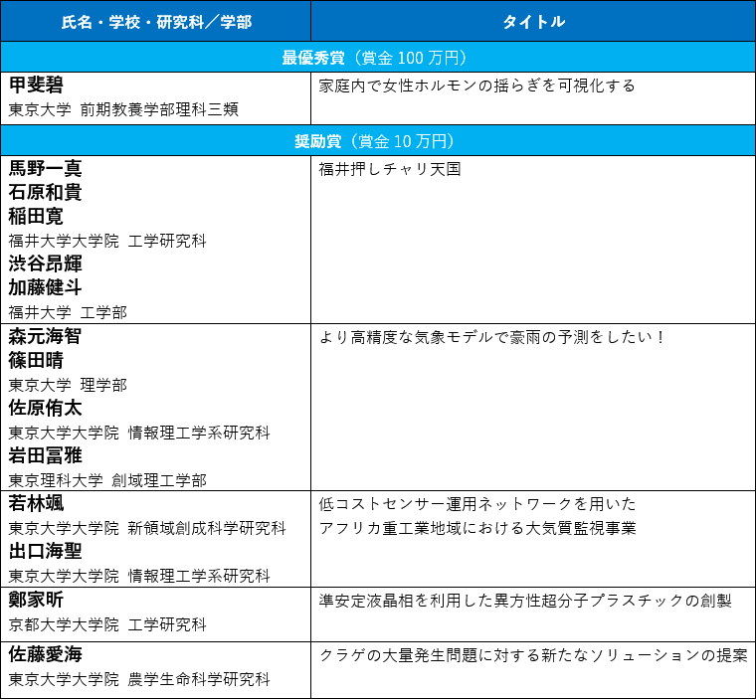The image size is (756, 700).
Task: Click the name 出口海聖
Action: pos(45,552)
